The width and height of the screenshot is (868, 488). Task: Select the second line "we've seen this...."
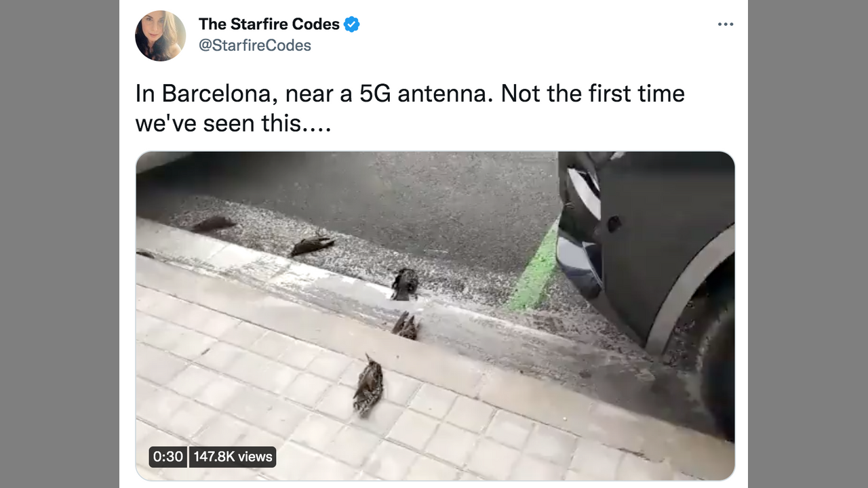(233, 123)
